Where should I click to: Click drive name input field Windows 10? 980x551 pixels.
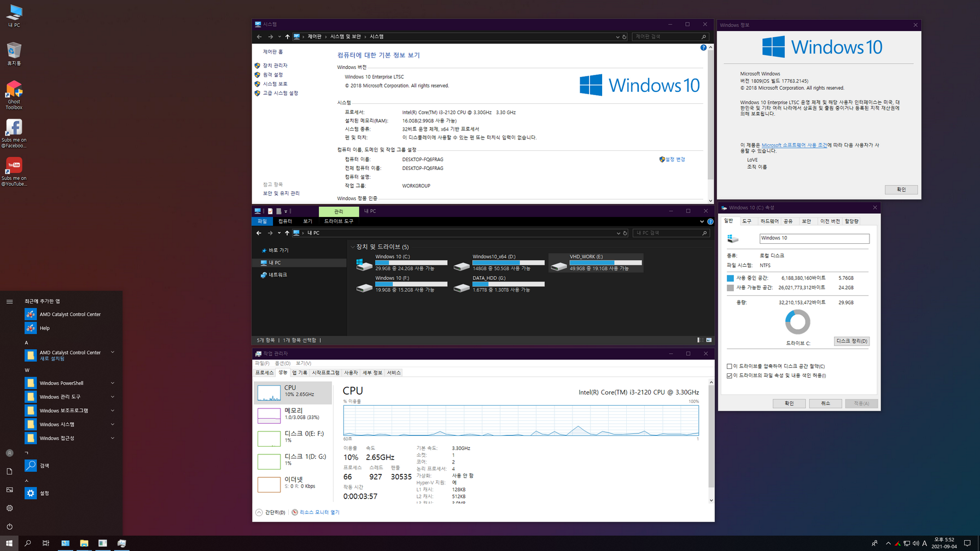click(x=814, y=238)
